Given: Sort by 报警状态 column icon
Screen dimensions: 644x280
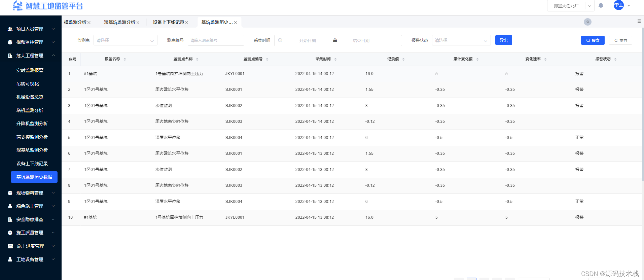Looking at the screenshot, I should (x=615, y=59).
